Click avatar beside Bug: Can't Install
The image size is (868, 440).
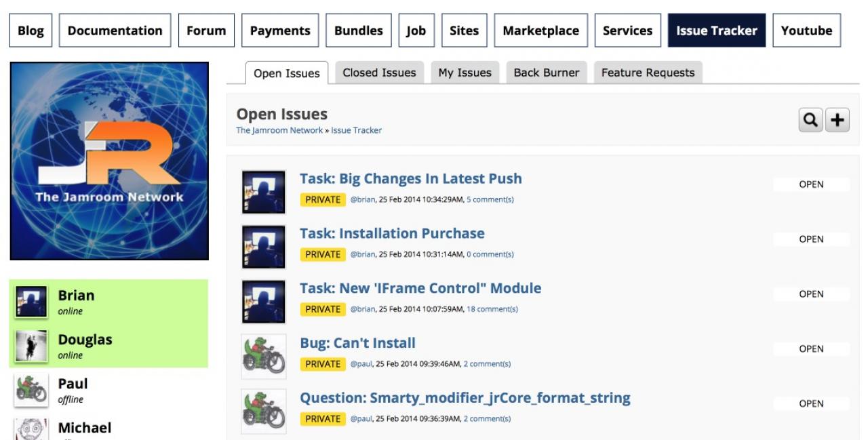click(x=264, y=356)
